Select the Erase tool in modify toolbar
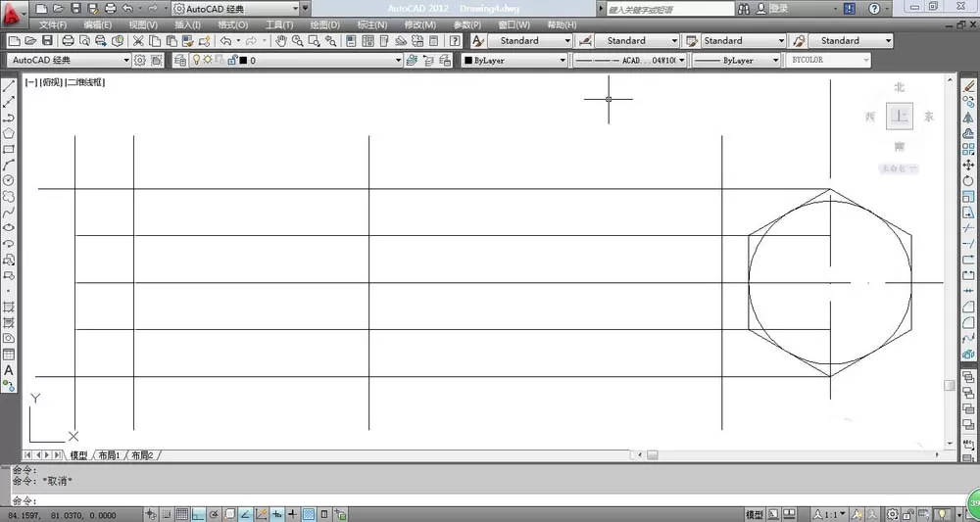The width and height of the screenshot is (980, 522). pyautogui.click(x=969, y=86)
